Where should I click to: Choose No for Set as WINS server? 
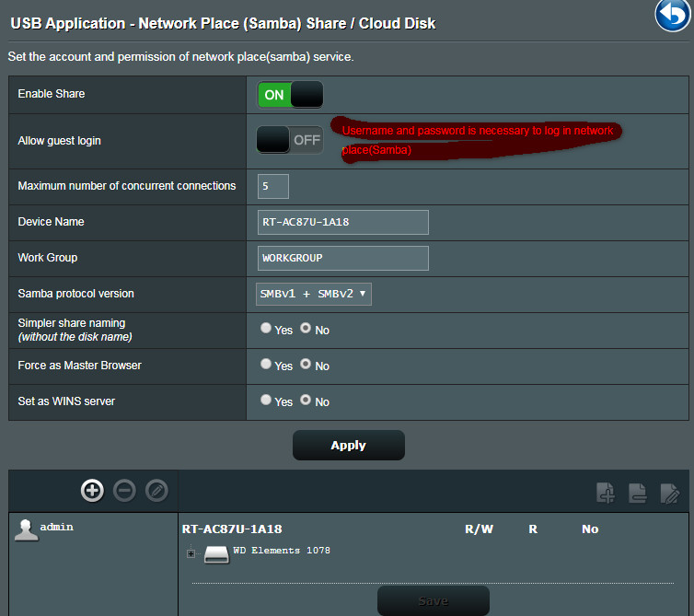pos(306,401)
